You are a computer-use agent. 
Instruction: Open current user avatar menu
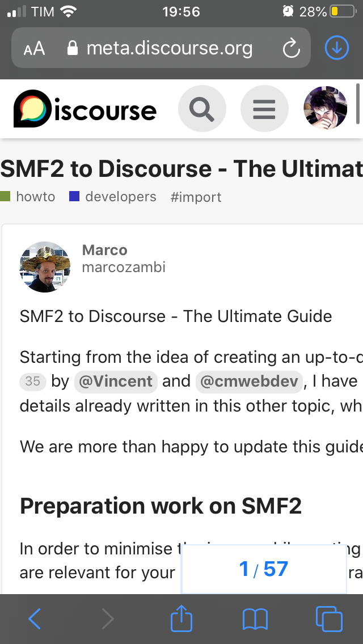click(x=326, y=108)
